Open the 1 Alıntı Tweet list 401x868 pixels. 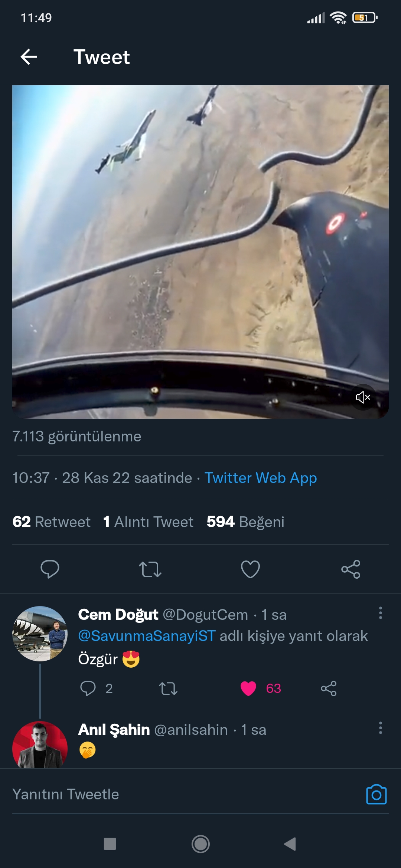click(x=149, y=522)
